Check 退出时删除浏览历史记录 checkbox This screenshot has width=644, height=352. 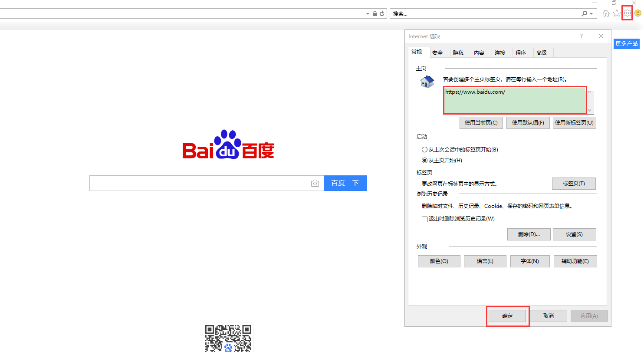(424, 219)
